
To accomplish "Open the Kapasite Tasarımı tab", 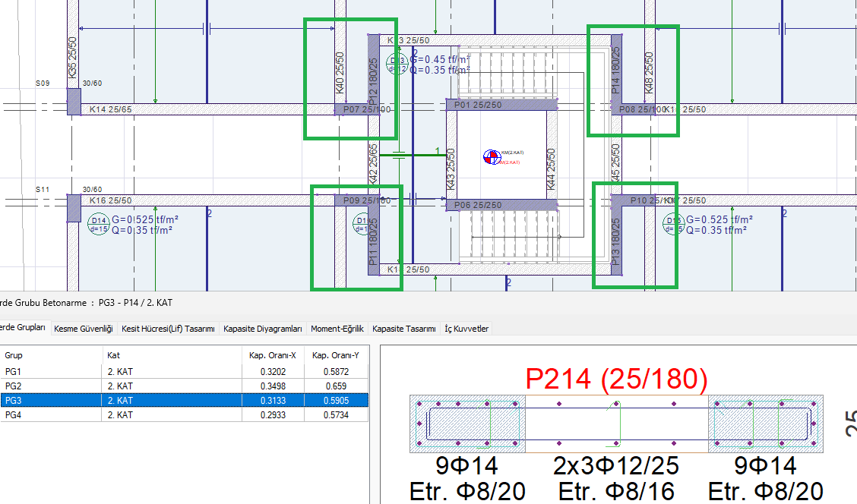I will pos(404,329).
